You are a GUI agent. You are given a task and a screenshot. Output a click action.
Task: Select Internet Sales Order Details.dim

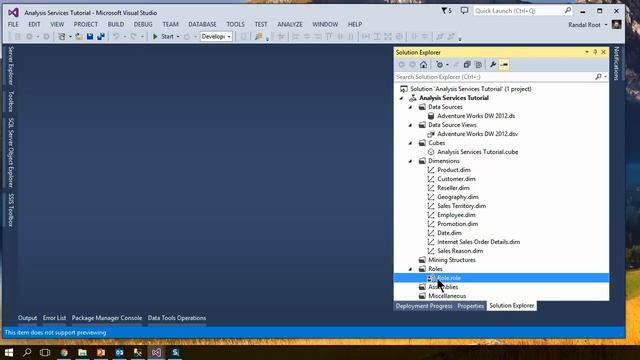[478, 242]
